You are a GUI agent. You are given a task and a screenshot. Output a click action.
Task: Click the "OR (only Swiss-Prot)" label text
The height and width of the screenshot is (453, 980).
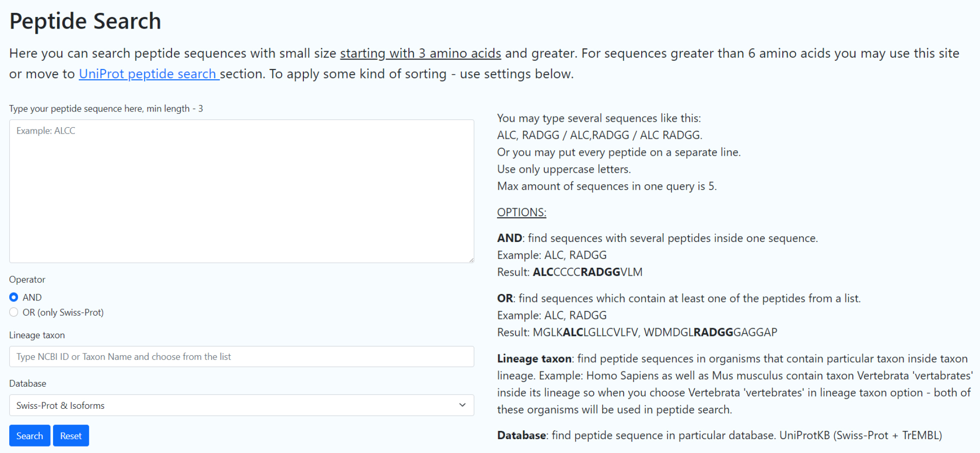pyautogui.click(x=63, y=312)
